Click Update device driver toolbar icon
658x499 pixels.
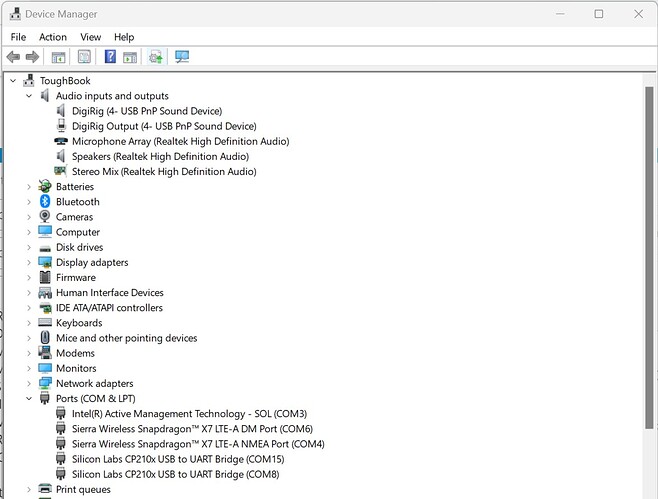coord(156,57)
